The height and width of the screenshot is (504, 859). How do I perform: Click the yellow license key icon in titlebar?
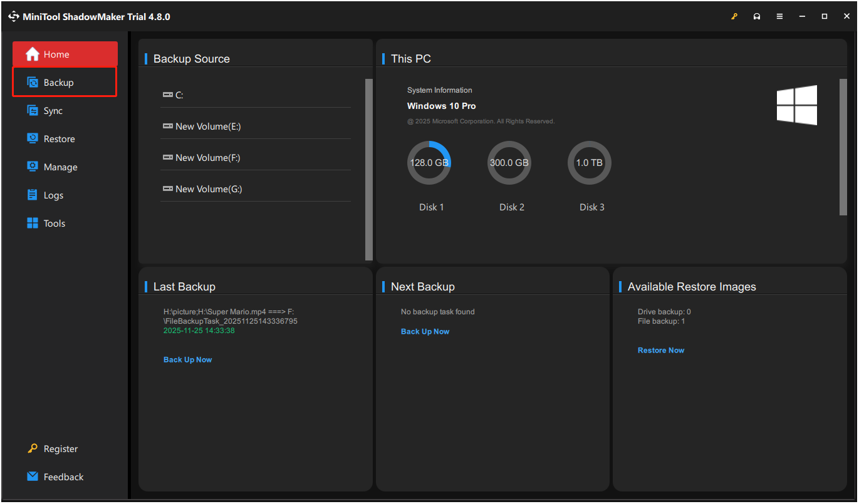click(x=734, y=16)
